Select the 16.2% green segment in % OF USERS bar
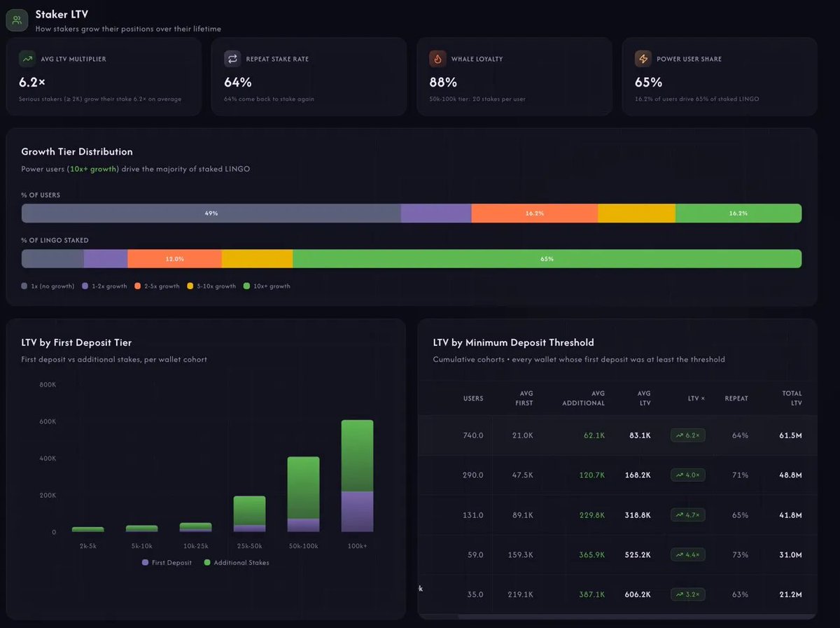 coord(738,213)
